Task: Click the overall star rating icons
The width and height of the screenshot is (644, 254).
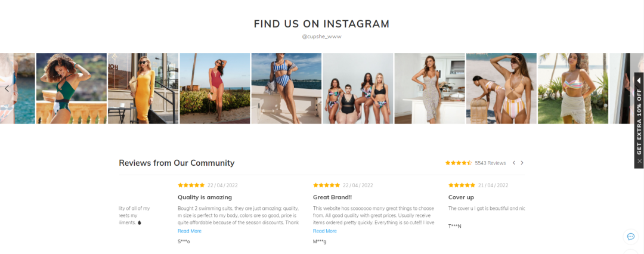Action: coord(459,163)
